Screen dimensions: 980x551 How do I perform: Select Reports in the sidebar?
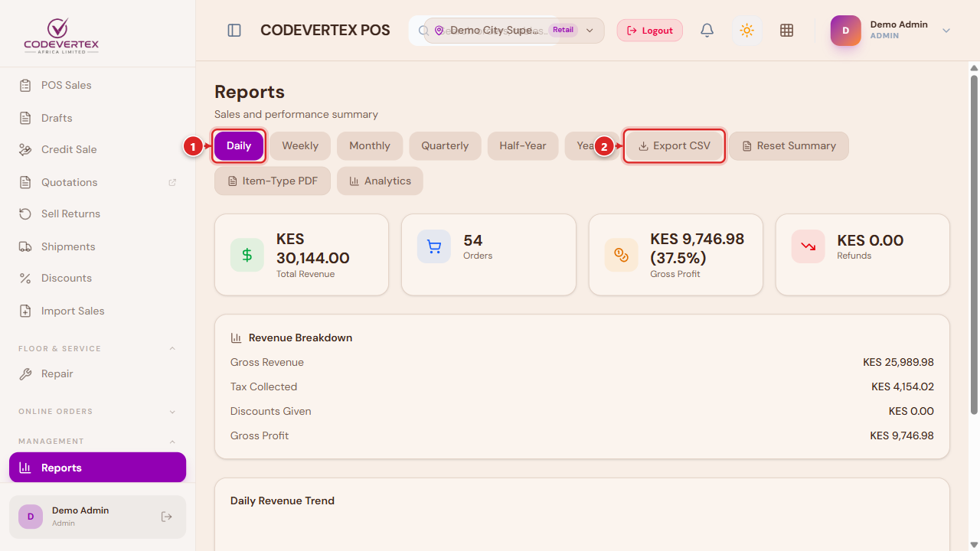point(97,468)
